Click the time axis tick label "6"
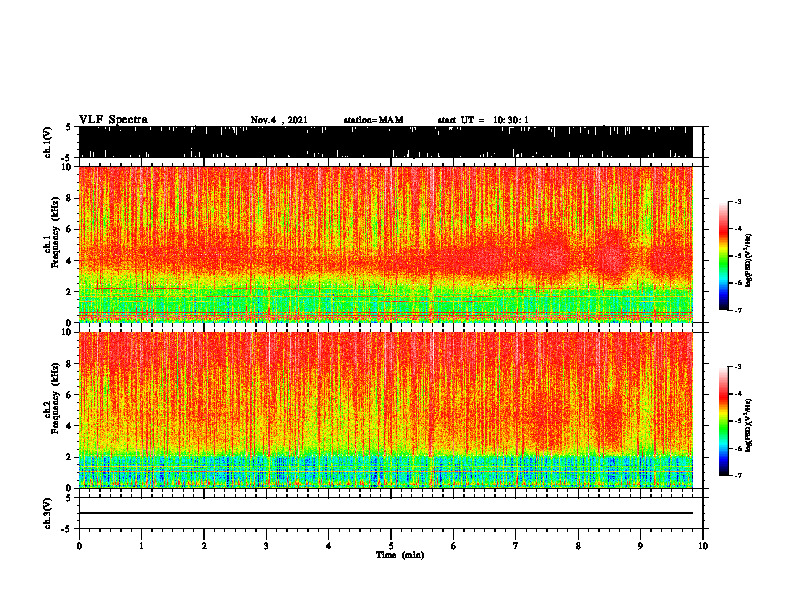The image size is (792, 612). (x=454, y=546)
